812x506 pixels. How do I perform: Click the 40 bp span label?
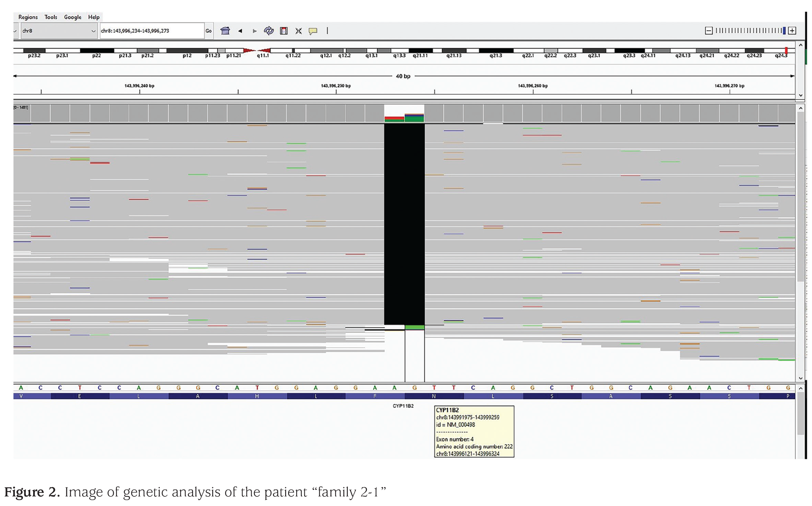403,76
